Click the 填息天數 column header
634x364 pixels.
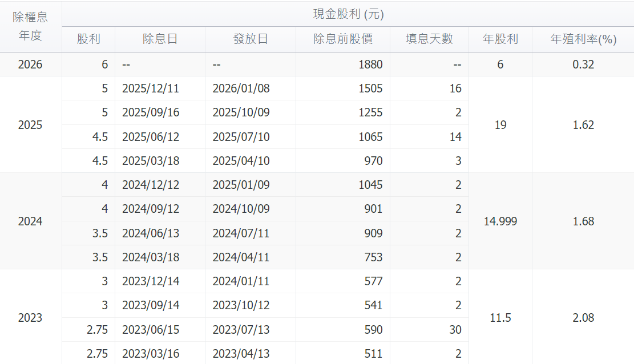(x=429, y=39)
